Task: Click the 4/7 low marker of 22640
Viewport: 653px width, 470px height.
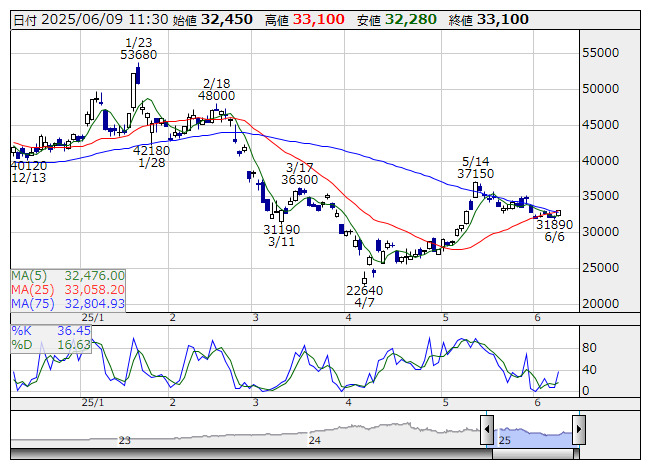Action: 365,291
